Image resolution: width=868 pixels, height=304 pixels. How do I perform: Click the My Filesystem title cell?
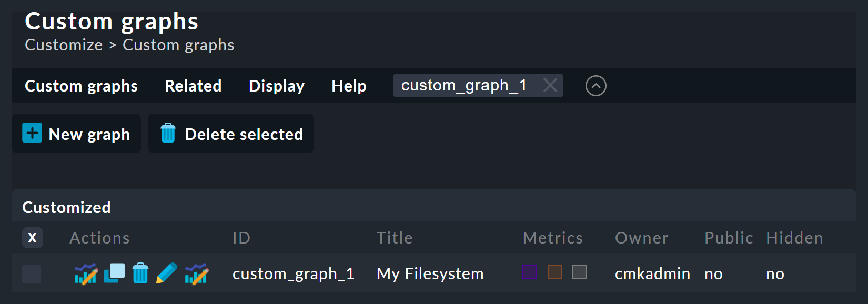click(x=430, y=273)
